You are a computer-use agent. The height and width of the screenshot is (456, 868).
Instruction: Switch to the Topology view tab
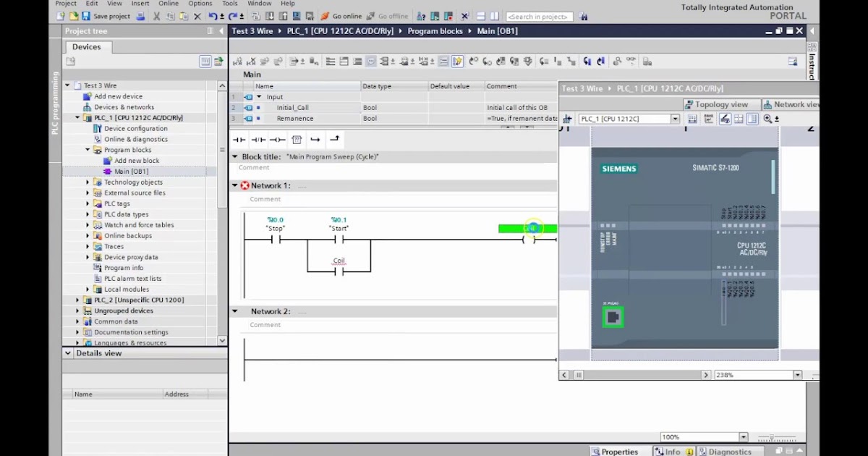(x=720, y=104)
